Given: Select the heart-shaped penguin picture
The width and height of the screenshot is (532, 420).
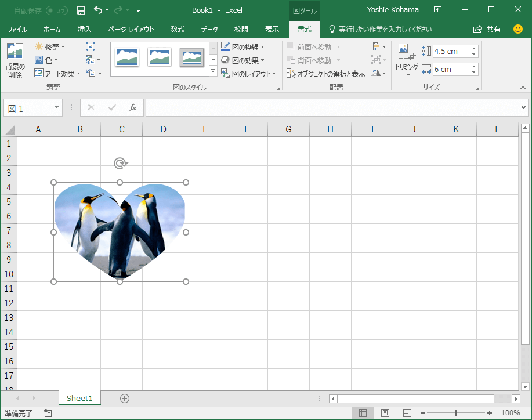Looking at the screenshot, I should [120, 231].
